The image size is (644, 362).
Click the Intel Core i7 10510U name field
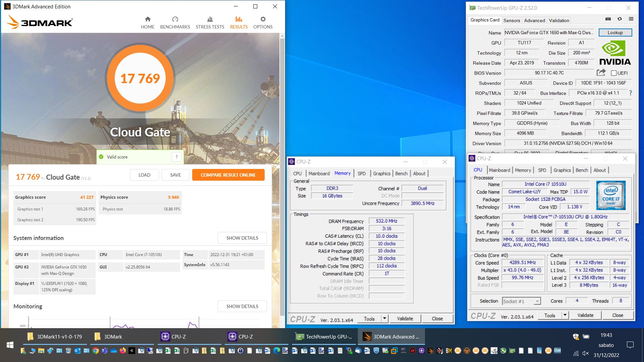pyautogui.click(x=545, y=184)
